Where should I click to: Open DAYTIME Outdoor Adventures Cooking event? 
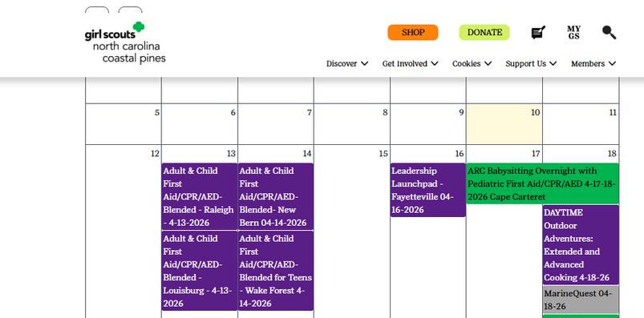(581, 244)
